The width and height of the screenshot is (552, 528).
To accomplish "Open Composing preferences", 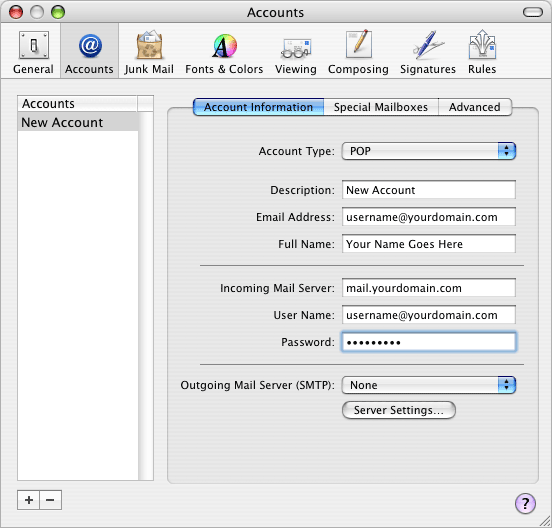I will (358, 52).
